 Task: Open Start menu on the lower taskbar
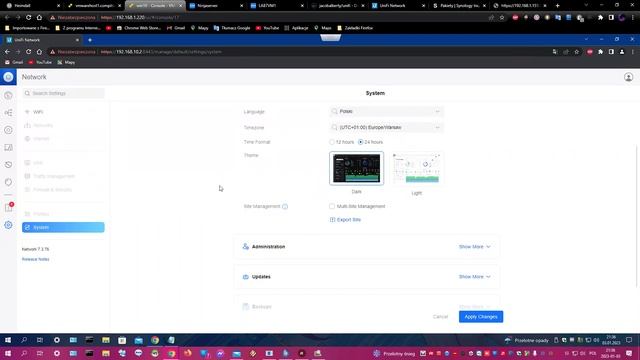point(8,353)
